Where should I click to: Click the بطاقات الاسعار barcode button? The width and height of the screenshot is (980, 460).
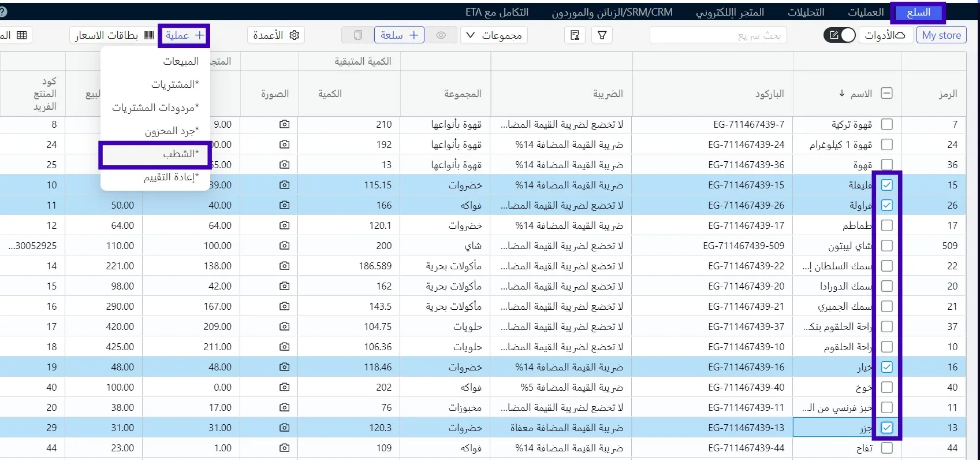(x=114, y=35)
